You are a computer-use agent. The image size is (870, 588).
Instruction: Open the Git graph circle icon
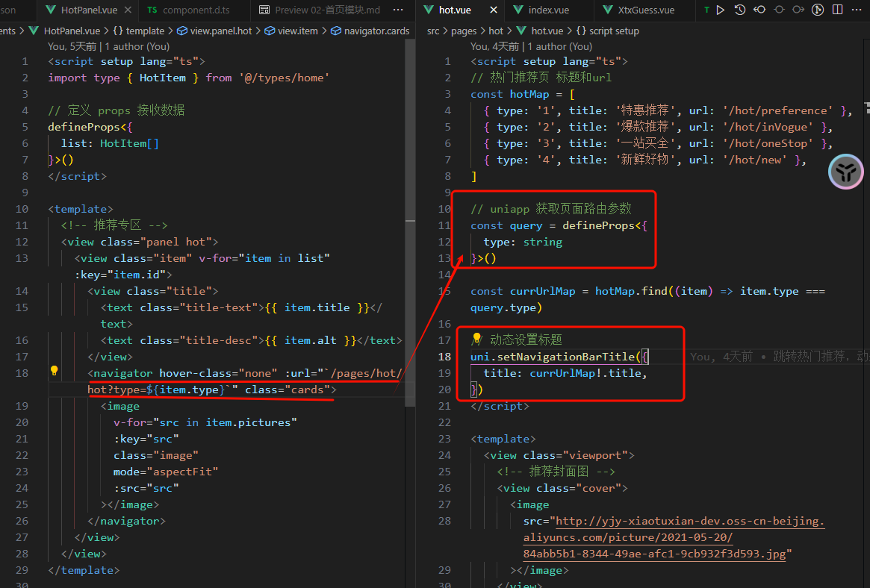pos(818,10)
